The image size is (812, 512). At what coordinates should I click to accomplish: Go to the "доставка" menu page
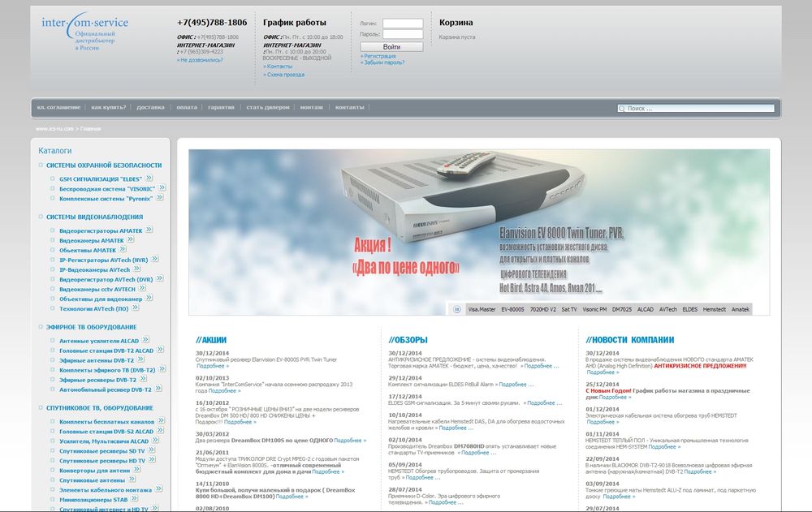pyautogui.click(x=150, y=108)
